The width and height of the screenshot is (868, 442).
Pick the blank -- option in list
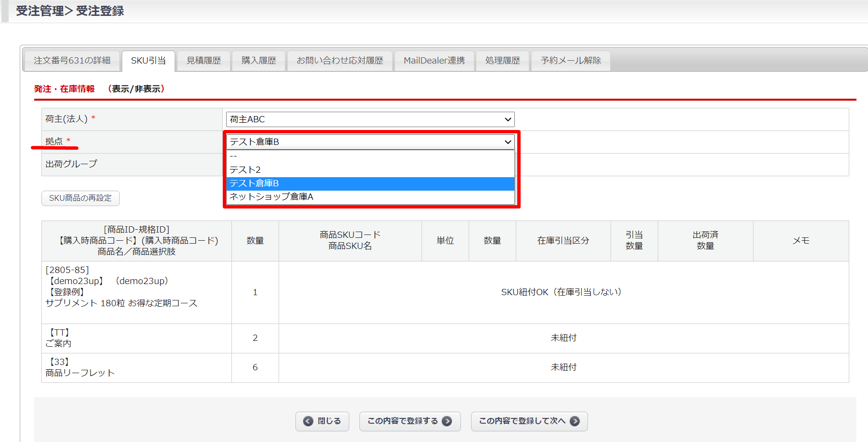click(370, 156)
